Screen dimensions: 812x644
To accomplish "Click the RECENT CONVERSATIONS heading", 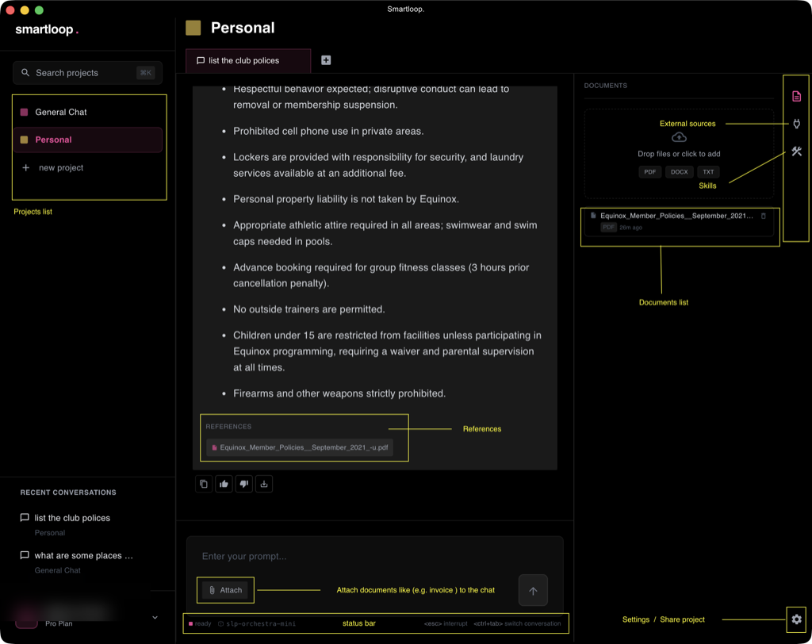I will pyautogui.click(x=68, y=493).
